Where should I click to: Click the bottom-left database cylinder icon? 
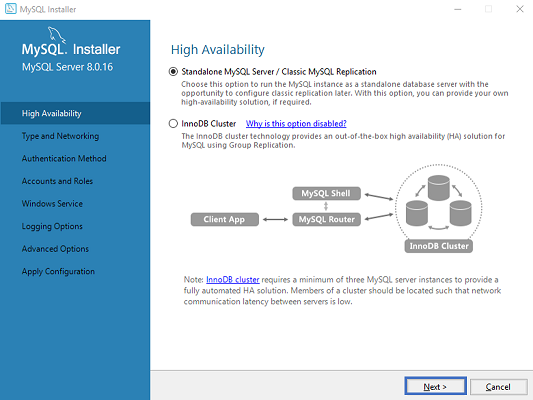pos(417,213)
